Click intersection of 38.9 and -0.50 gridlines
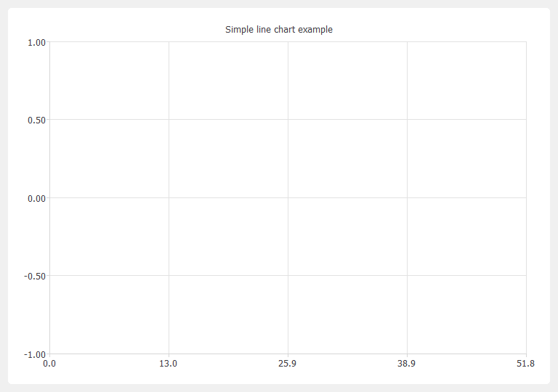Viewport: 558px width, 392px height. 407,275
